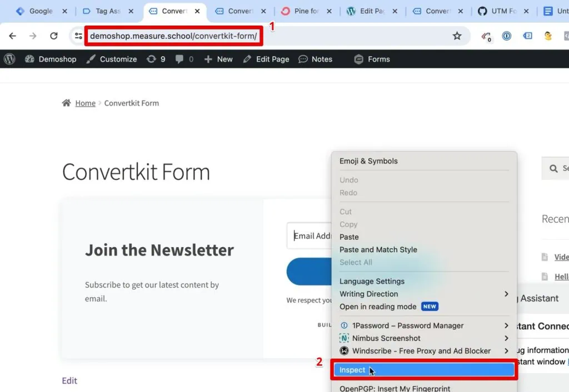Click the page reload icon
Image resolution: width=569 pixels, height=392 pixels.
(53, 36)
